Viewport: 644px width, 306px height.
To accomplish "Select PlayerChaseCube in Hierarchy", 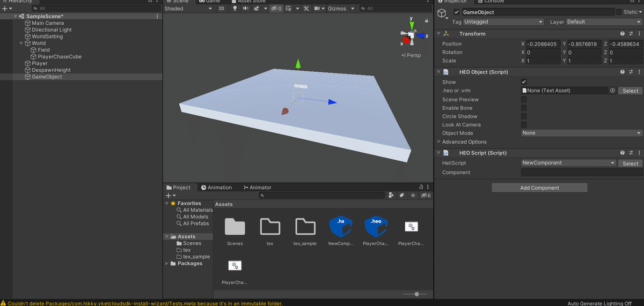I will [60, 57].
